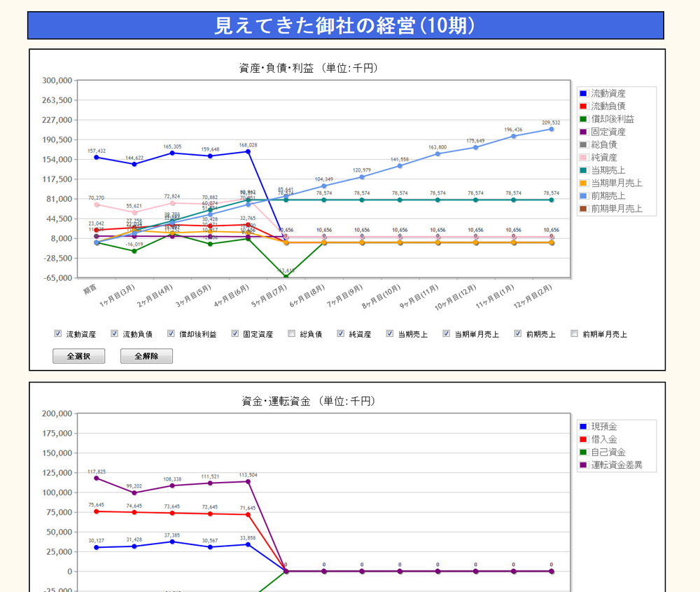Image resolution: width=700 pixels, height=592 pixels.
Task: Click the 見えてきた御社の経営 title banner
Action: tap(346, 25)
